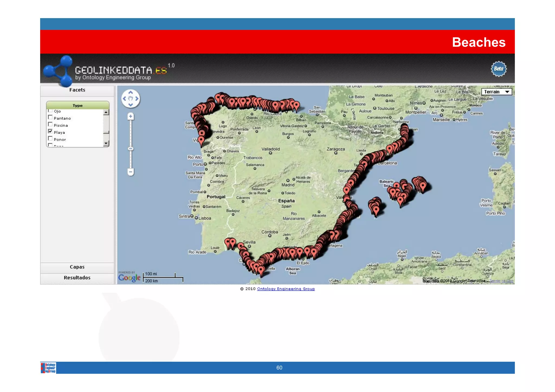Open the Resultados panel
The height and width of the screenshot is (392, 555).
77,278
